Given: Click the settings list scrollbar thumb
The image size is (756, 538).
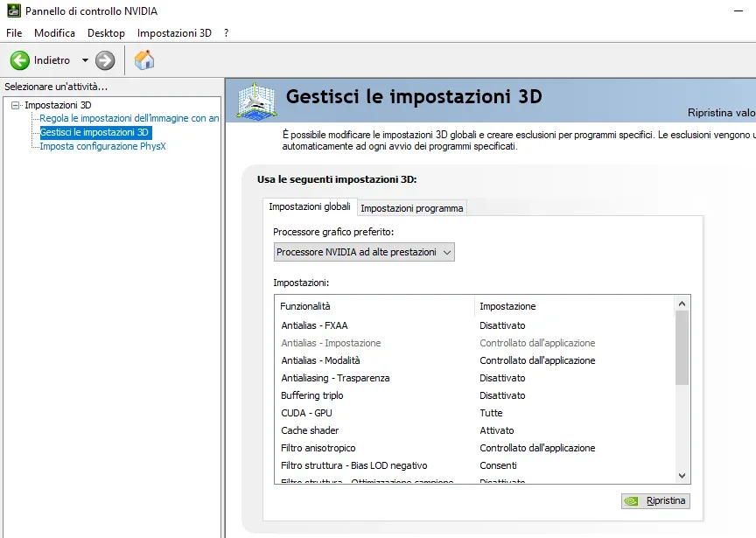Looking at the screenshot, I should point(682,348).
